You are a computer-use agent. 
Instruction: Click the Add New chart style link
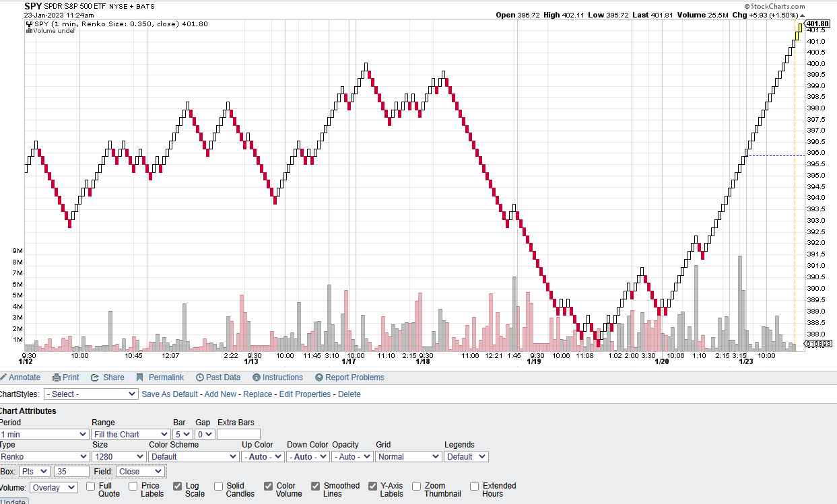pos(221,394)
